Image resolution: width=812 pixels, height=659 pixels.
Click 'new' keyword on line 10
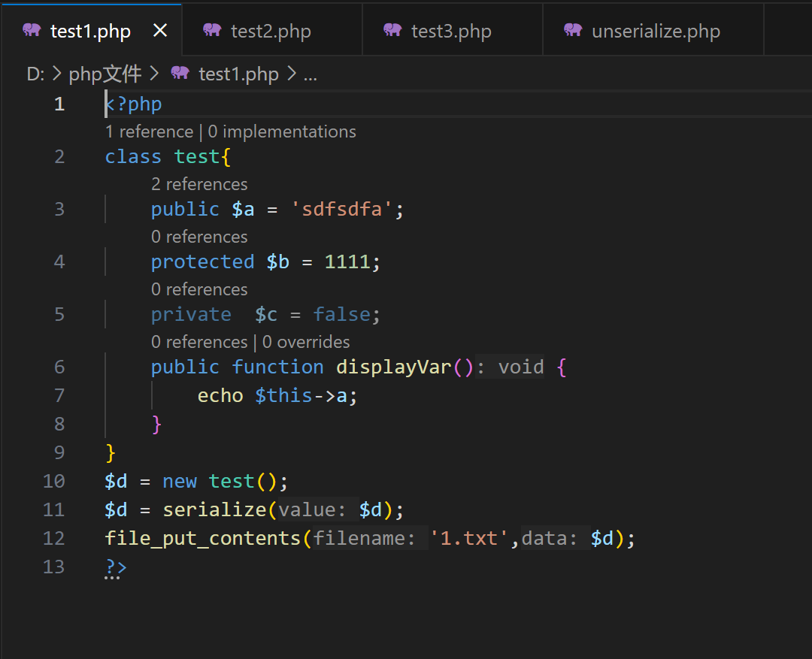pyautogui.click(x=180, y=482)
